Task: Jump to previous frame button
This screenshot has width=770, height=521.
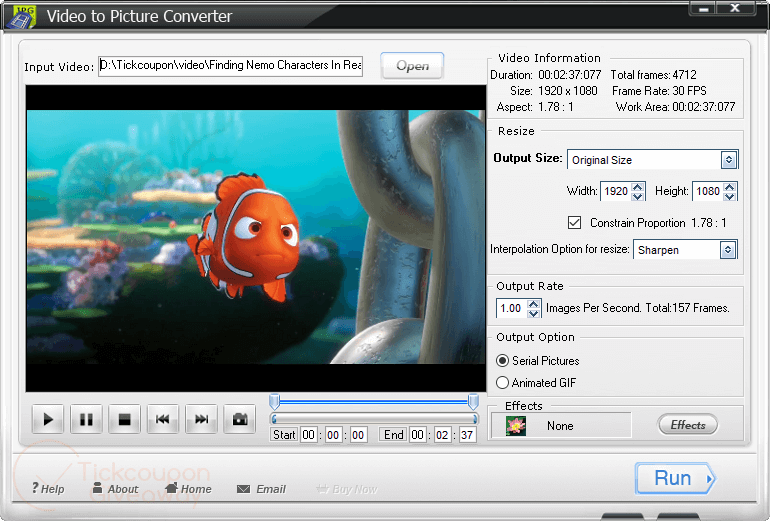Action: click(163, 419)
